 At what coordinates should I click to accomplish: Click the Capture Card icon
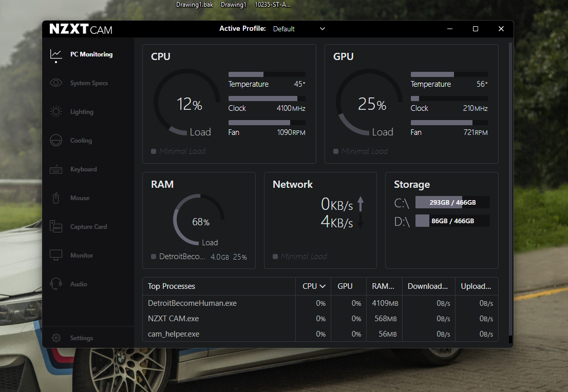pyautogui.click(x=56, y=226)
